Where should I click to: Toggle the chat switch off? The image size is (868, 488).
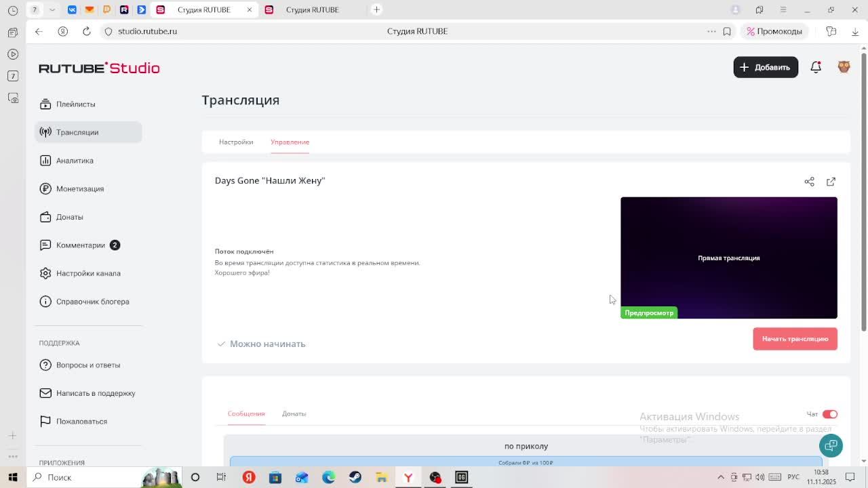pos(830,414)
